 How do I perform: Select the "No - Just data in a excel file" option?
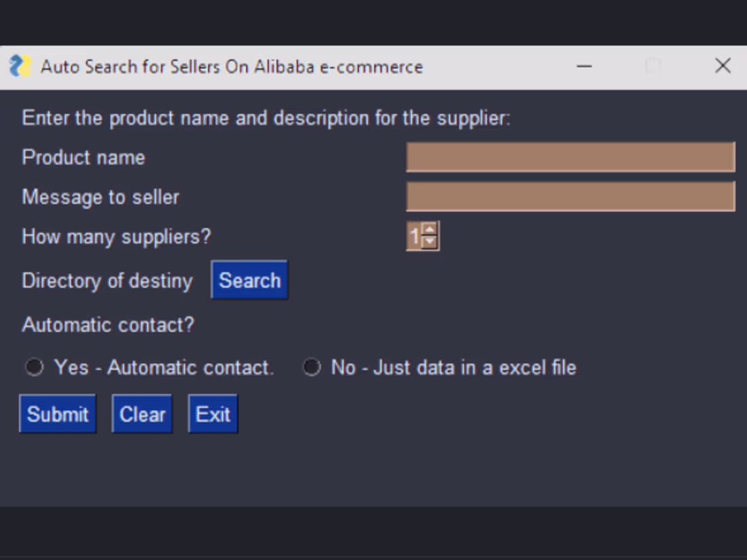pos(311,367)
